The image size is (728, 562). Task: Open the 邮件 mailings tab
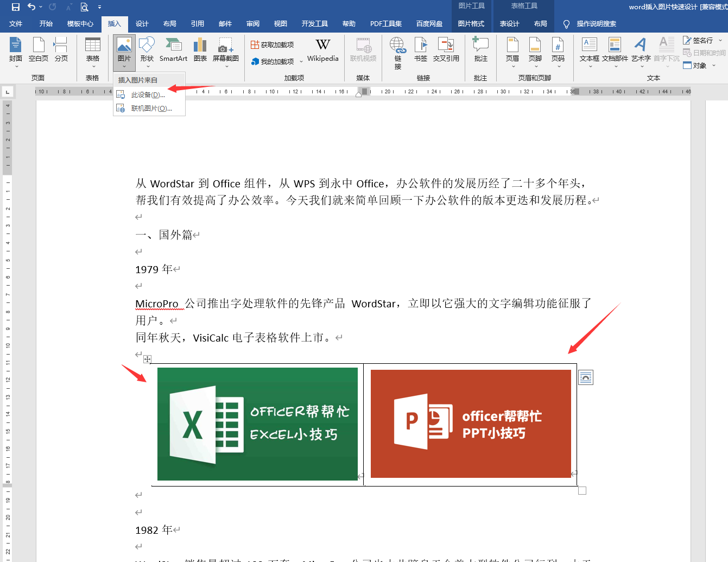[225, 24]
